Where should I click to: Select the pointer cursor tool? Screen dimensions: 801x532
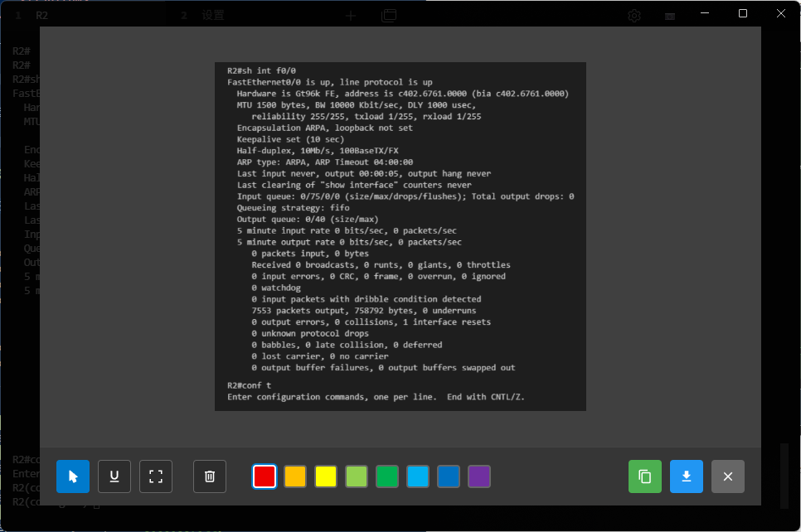click(73, 476)
